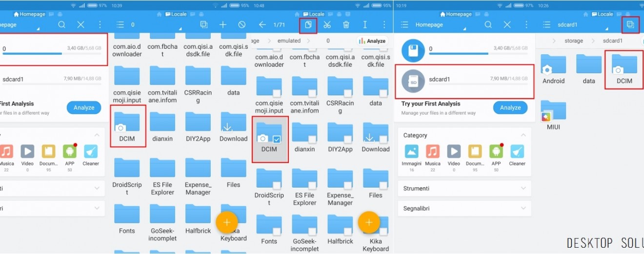Expand the Segnalibri section in the 10:19 Homepage panel
This screenshot has width=644, height=254.
(523, 208)
